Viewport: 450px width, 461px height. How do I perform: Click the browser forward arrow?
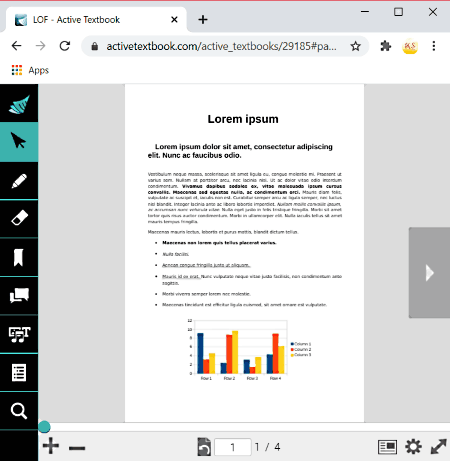click(41, 46)
